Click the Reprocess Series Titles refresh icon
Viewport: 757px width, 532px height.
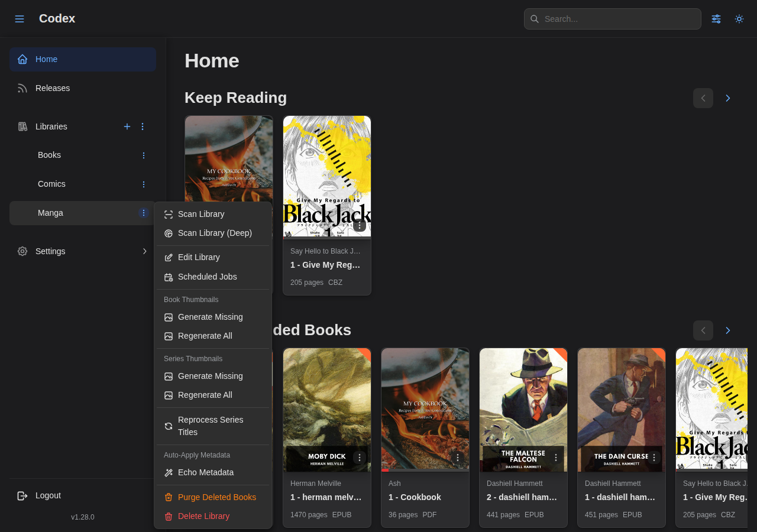[169, 426]
